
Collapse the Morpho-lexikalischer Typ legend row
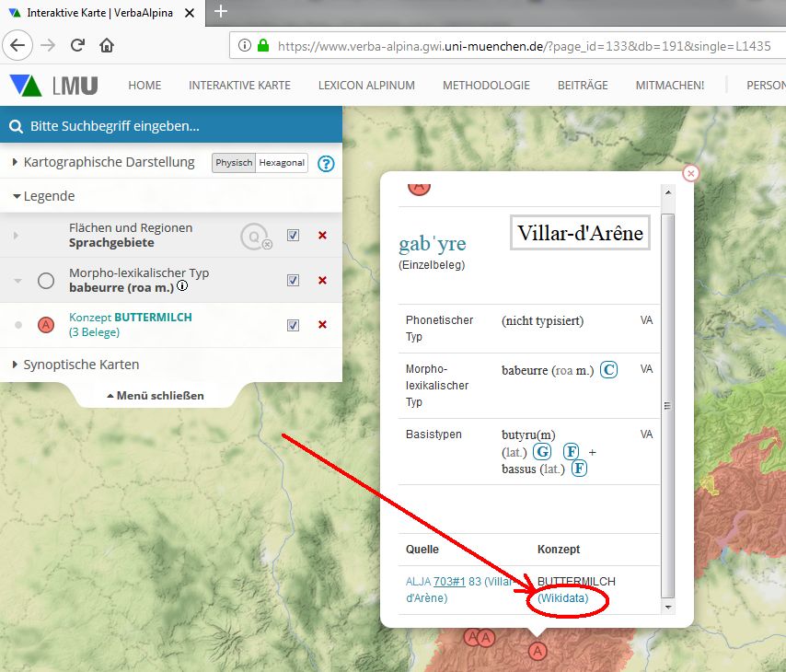(17, 281)
